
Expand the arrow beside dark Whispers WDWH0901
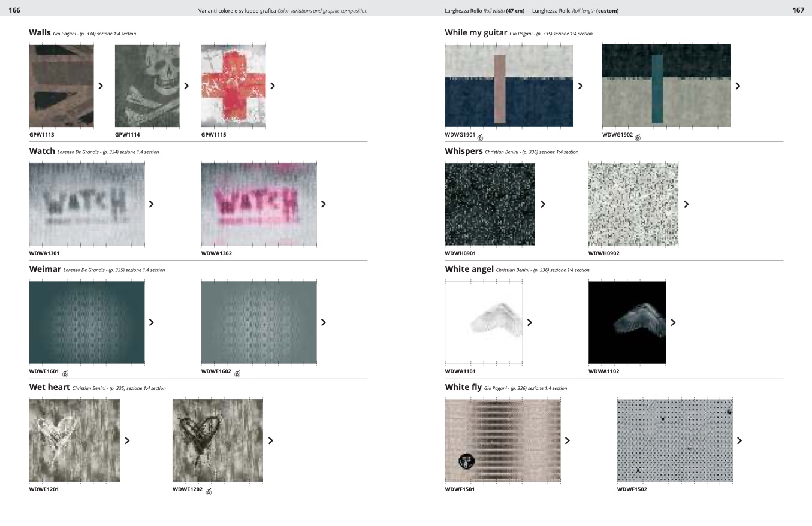pyautogui.click(x=543, y=204)
